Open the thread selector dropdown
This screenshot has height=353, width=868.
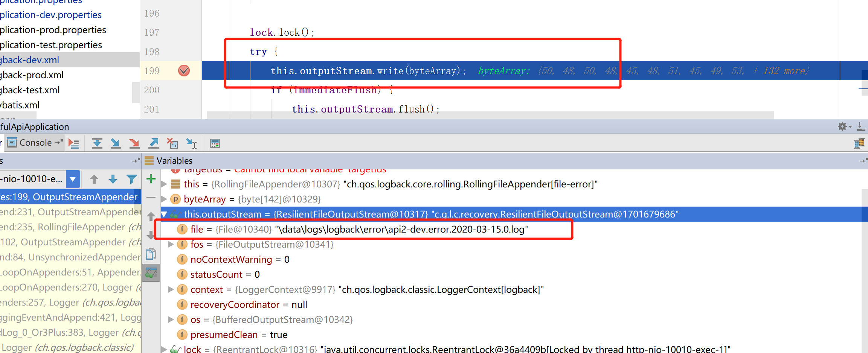pyautogui.click(x=73, y=179)
